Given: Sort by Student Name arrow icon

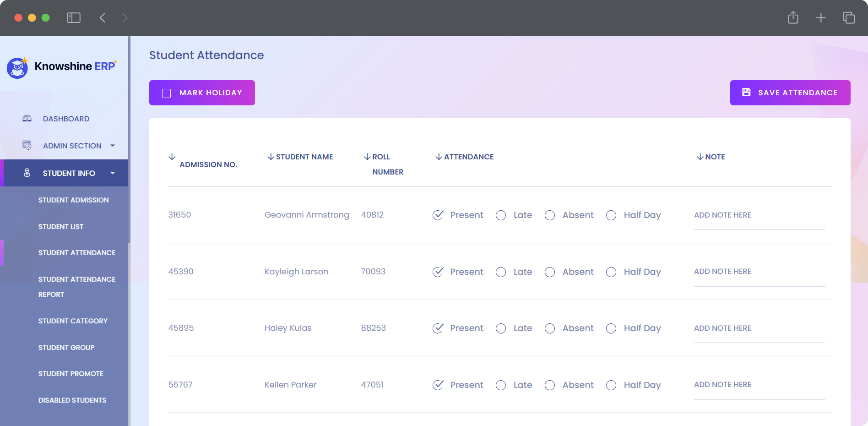Looking at the screenshot, I should [271, 157].
